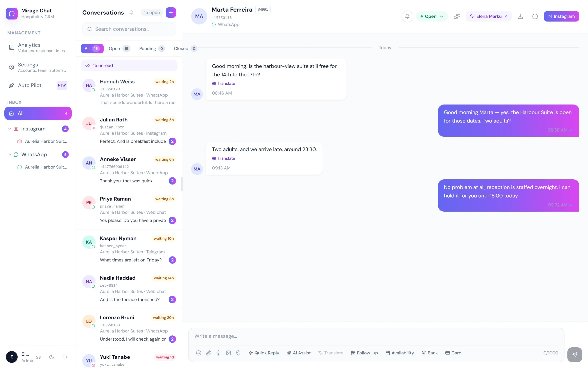Click the Elena Marku assignee chip
This screenshot has width=588, height=368.
[488, 16]
